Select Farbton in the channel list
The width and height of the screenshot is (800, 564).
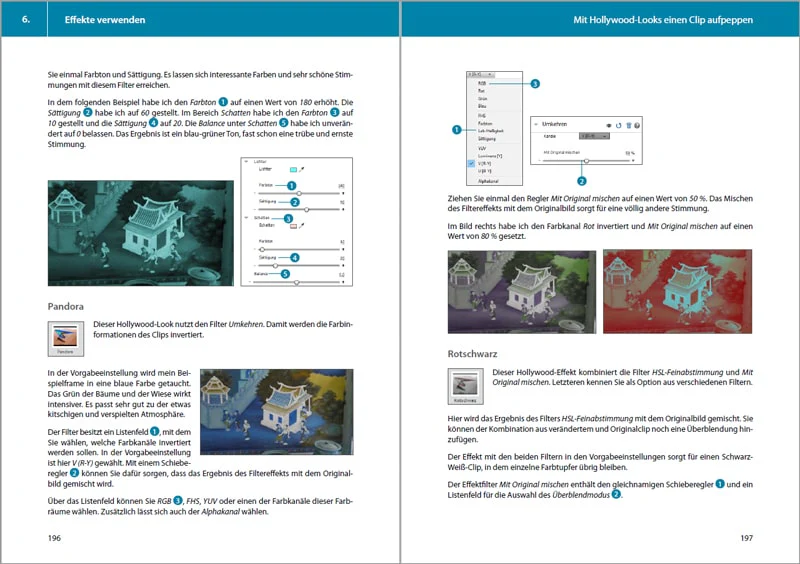point(485,124)
